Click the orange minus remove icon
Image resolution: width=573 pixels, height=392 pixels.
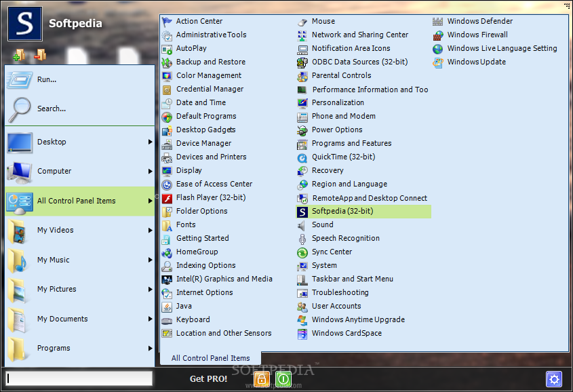coord(39,55)
